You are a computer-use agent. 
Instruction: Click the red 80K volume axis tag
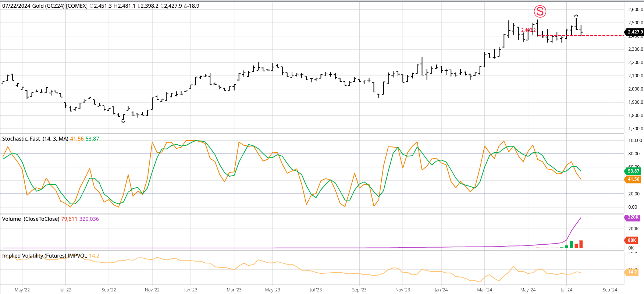point(632,240)
